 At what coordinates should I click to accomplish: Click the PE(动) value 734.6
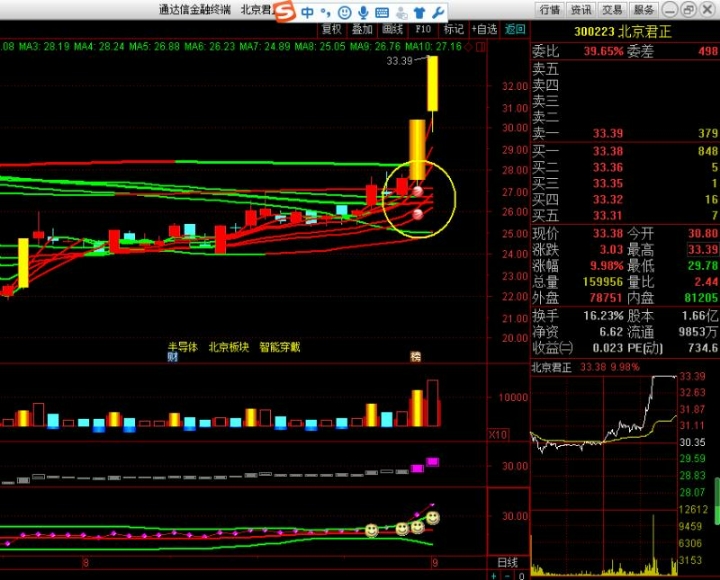pyautogui.click(x=703, y=348)
